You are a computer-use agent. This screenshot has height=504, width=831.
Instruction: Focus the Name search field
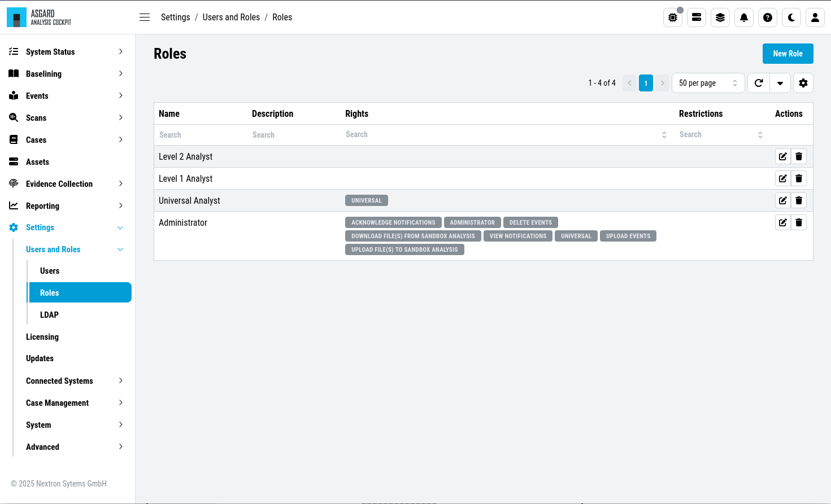coord(201,135)
